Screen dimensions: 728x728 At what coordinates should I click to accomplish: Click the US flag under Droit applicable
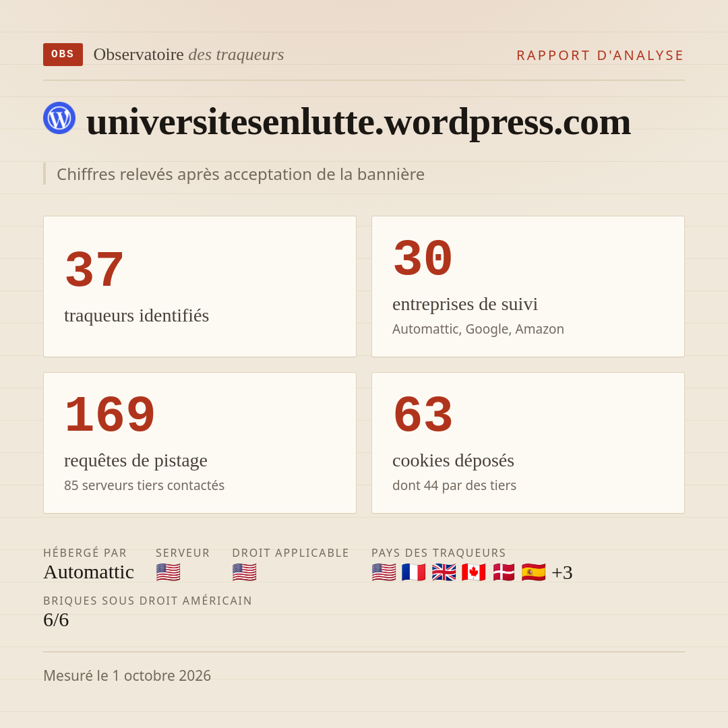pos(244,572)
